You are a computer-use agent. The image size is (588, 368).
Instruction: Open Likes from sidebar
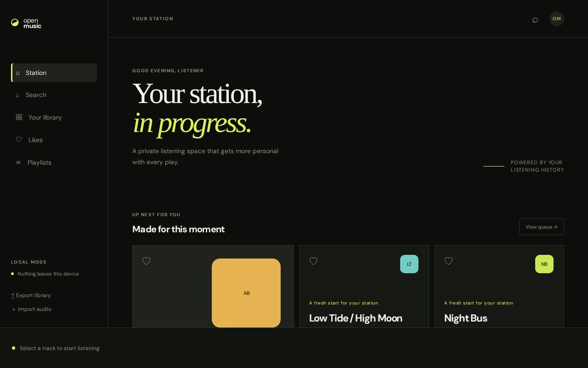coord(54,140)
